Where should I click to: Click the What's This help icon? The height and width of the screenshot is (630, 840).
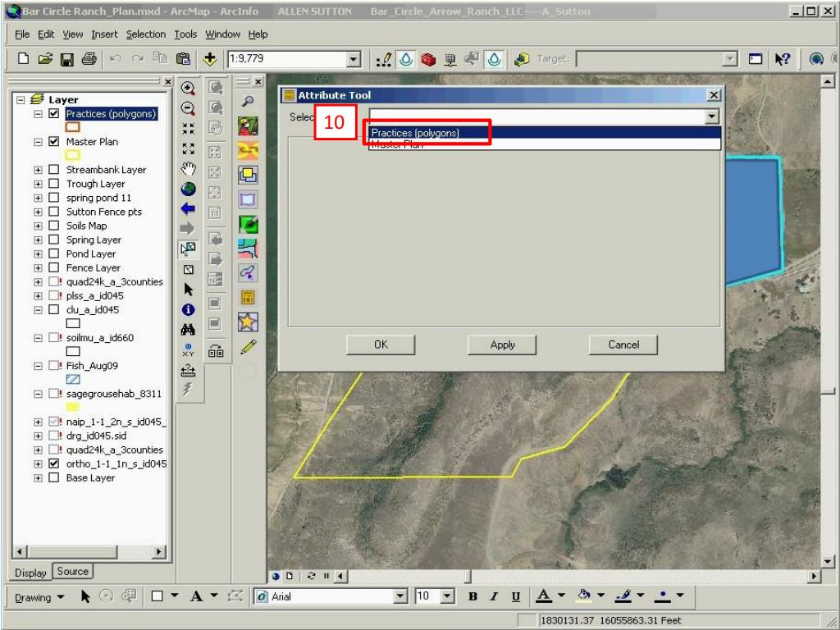pyautogui.click(x=783, y=59)
